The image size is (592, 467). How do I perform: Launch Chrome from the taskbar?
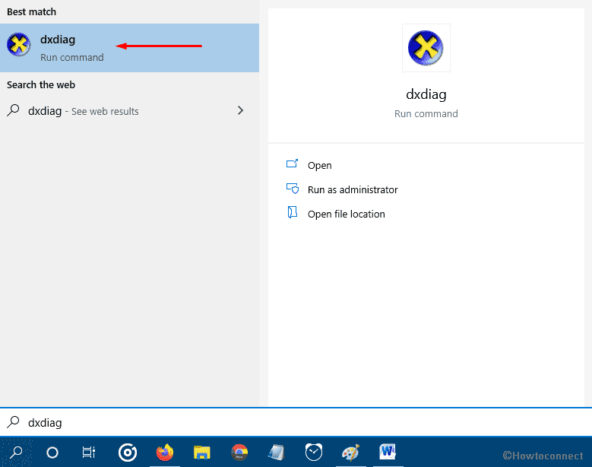point(239,452)
